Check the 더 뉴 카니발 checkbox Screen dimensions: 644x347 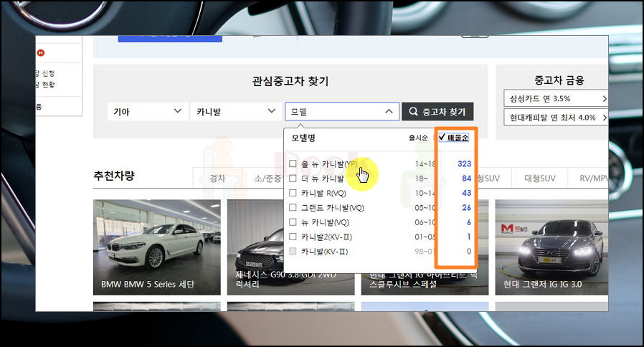click(293, 179)
